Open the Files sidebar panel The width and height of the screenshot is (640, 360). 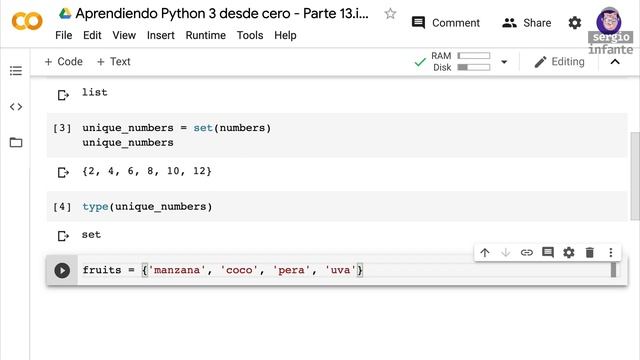point(16,142)
